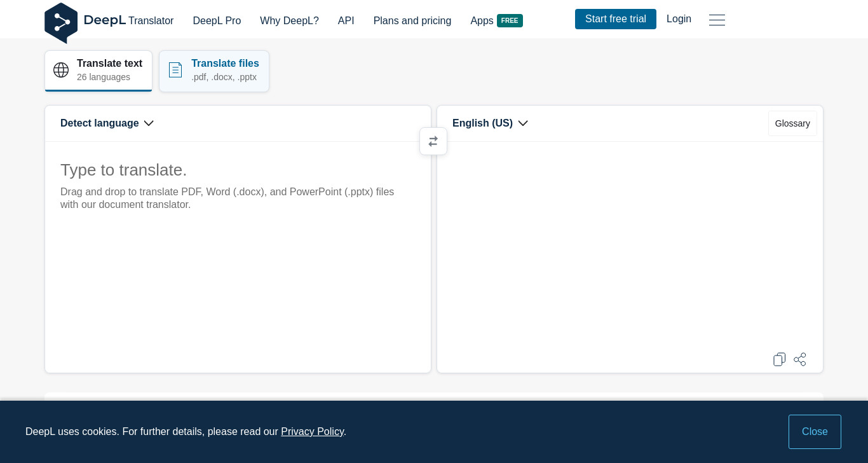Switch to the Translate files tab
This screenshot has height=463, width=868.
point(214,71)
